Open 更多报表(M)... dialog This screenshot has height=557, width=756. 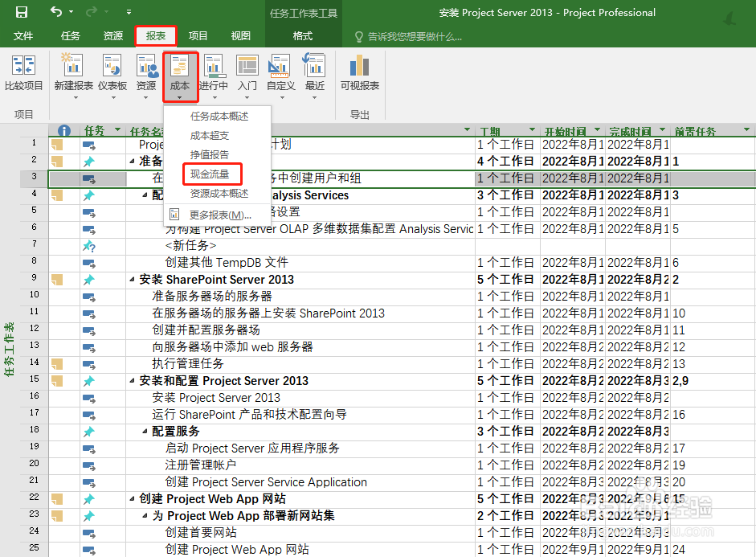[220, 215]
